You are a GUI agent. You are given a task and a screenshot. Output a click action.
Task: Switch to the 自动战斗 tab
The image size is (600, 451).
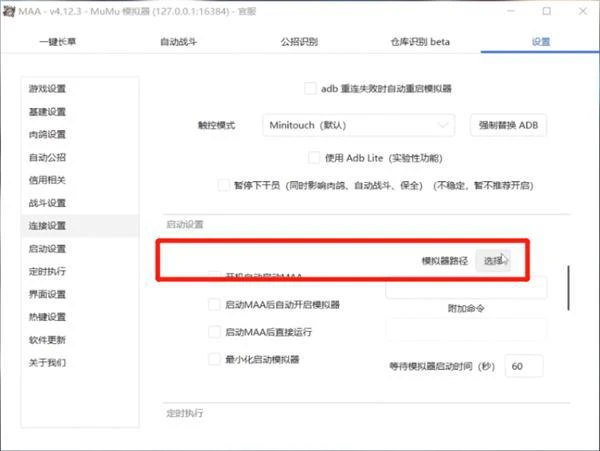pos(178,41)
